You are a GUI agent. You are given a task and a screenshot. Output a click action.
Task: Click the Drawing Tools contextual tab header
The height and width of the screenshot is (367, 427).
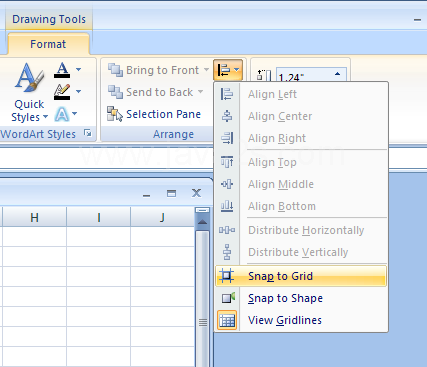[49, 19]
